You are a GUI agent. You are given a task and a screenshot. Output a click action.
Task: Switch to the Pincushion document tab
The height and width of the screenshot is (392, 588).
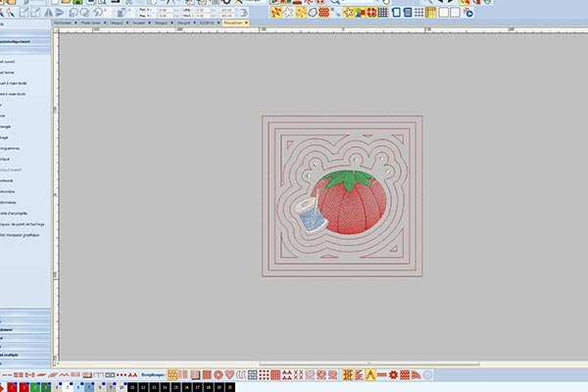(236, 23)
